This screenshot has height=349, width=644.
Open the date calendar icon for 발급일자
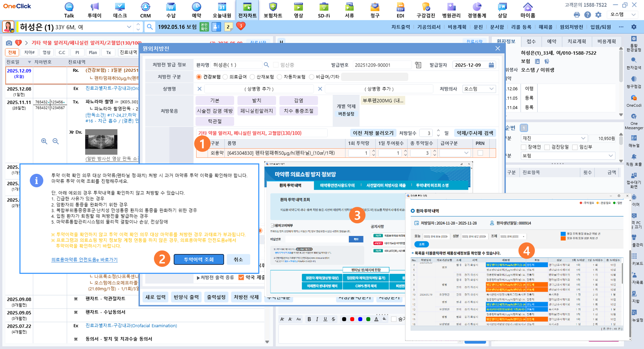[x=491, y=65]
